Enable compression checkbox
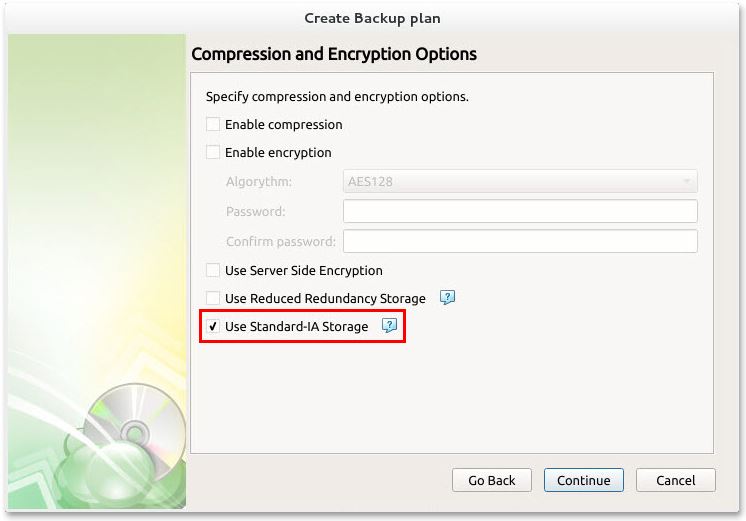746x521 pixels. (x=213, y=125)
